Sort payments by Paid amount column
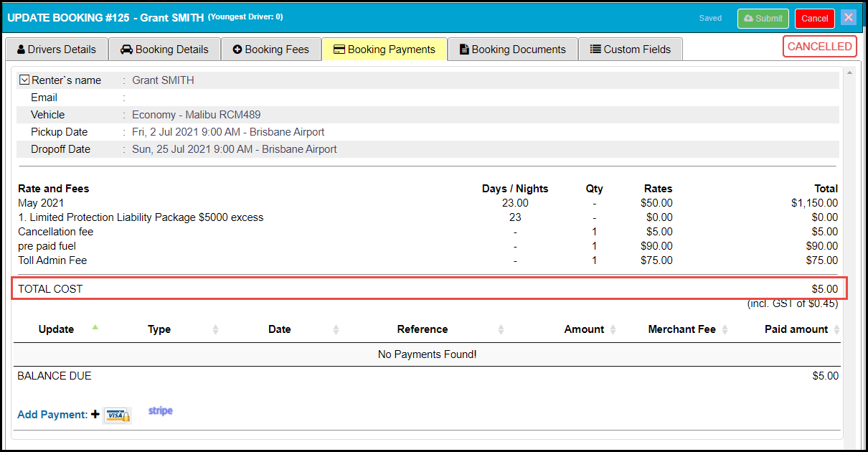The height and width of the screenshot is (452, 868). 796,329
